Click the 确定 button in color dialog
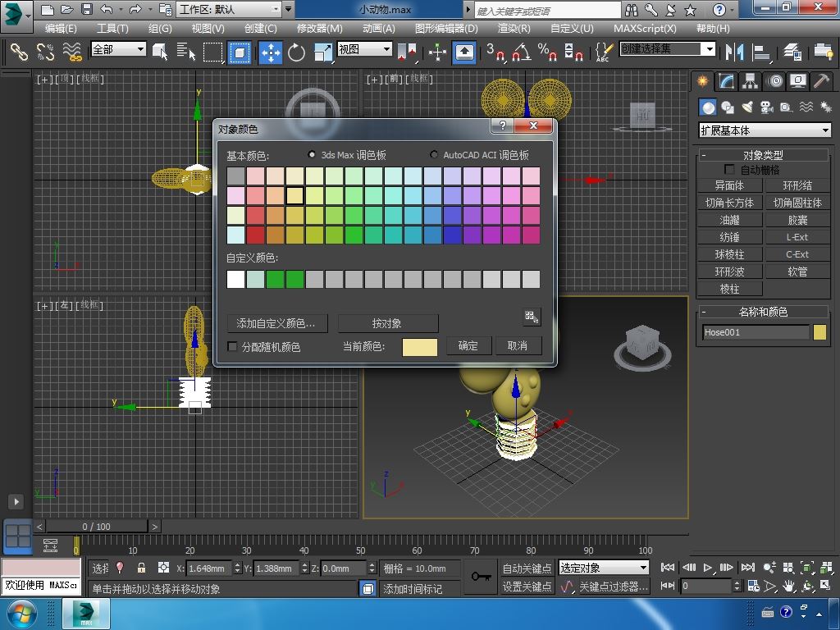This screenshot has height=630, width=840. coord(468,345)
